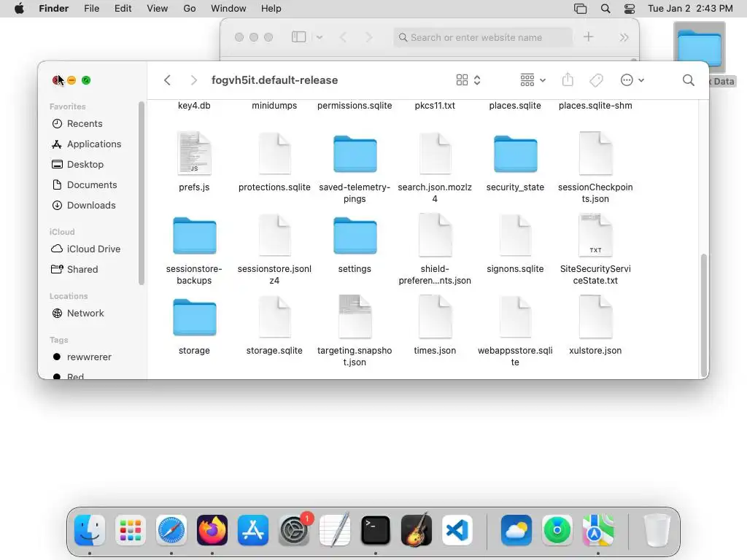
Task: Click the Finder sidebar scrollbar
Action: tap(141, 192)
